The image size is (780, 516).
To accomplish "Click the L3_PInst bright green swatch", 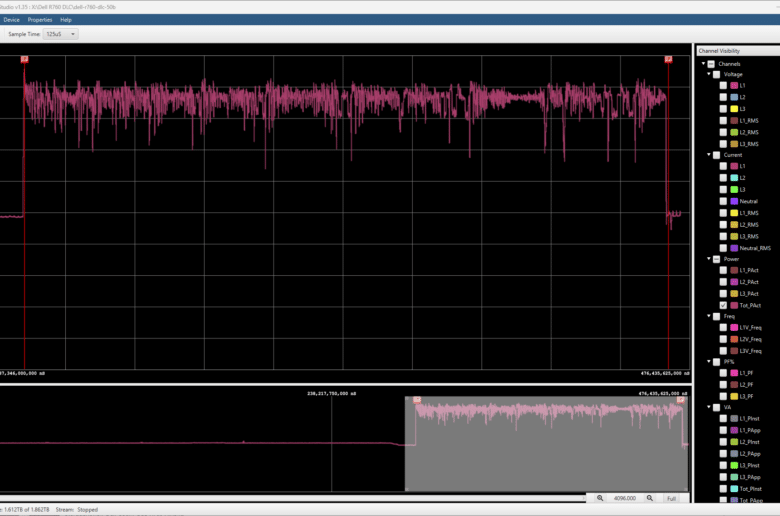I will pos(734,465).
